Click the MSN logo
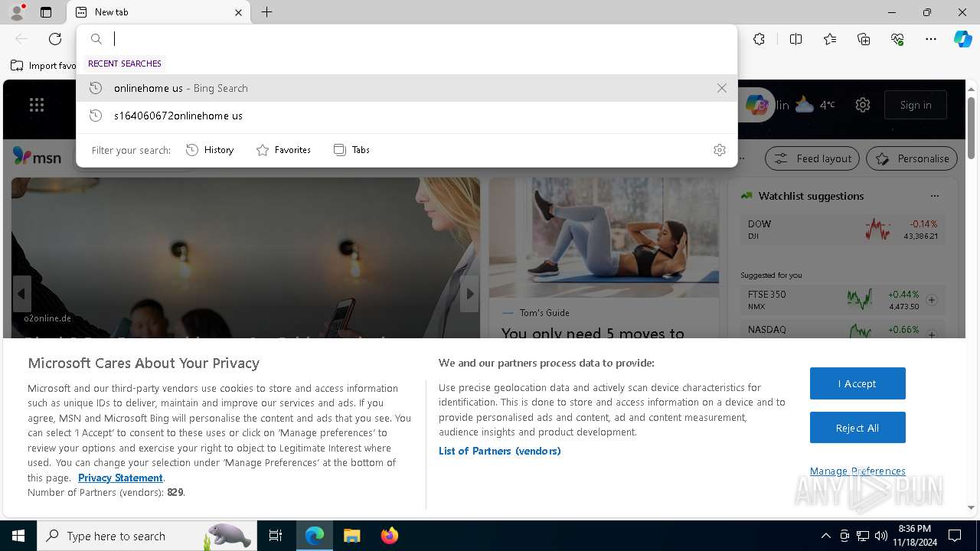980x551 pixels. (37, 157)
